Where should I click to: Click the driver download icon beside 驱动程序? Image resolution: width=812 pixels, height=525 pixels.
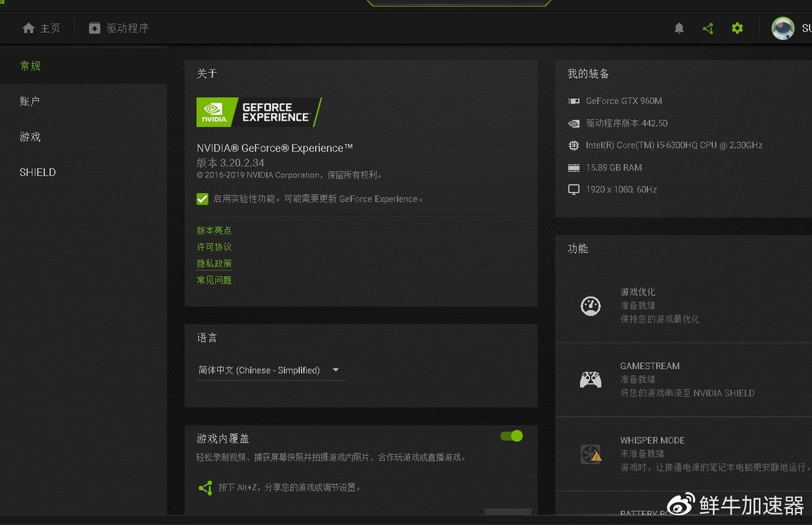point(94,28)
